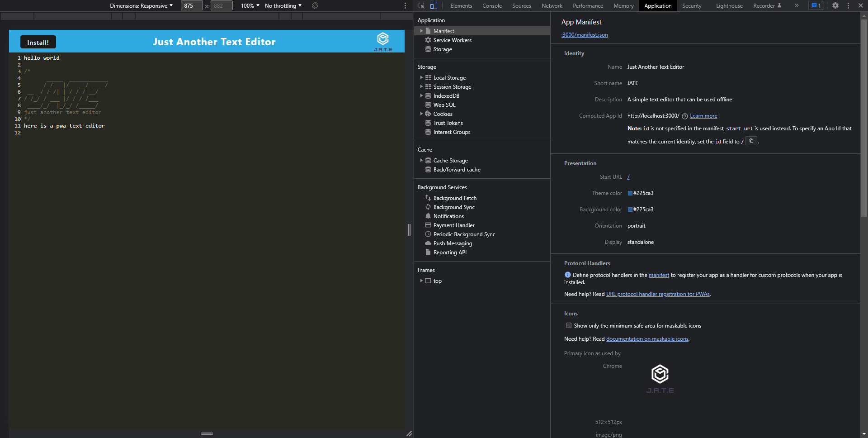Open the Dimensions: Responsive dropdown
Viewport: 868px width, 438px height.
(x=140, y=5)
